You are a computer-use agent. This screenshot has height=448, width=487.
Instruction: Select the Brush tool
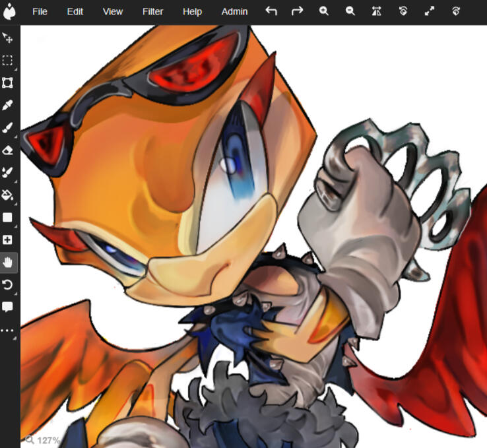(x=8, y=128)
